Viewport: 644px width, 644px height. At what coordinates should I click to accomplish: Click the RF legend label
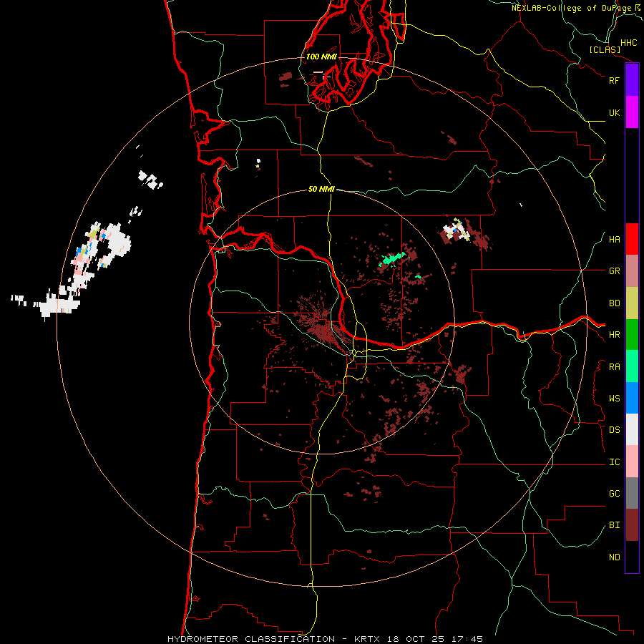pos(614,80)
